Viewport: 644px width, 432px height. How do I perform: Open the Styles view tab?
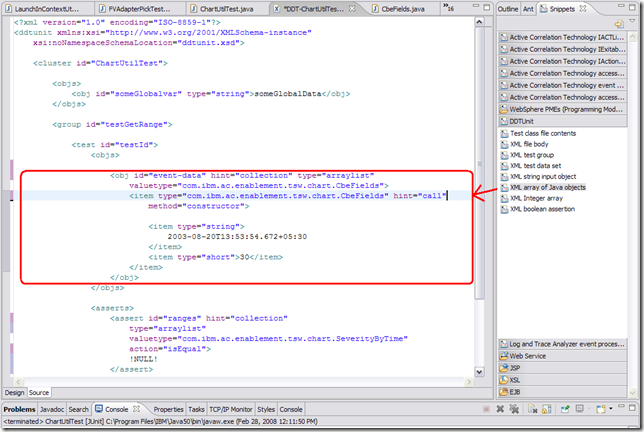[266, 409]
